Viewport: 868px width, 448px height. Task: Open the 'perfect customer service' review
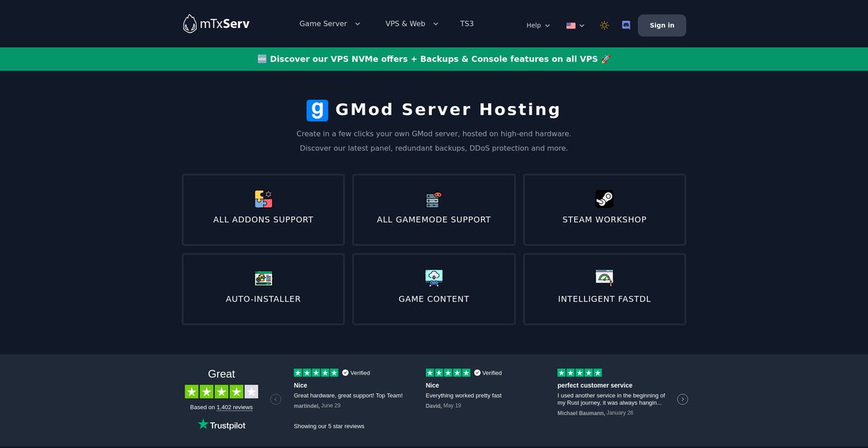click(x=595, y=386)
